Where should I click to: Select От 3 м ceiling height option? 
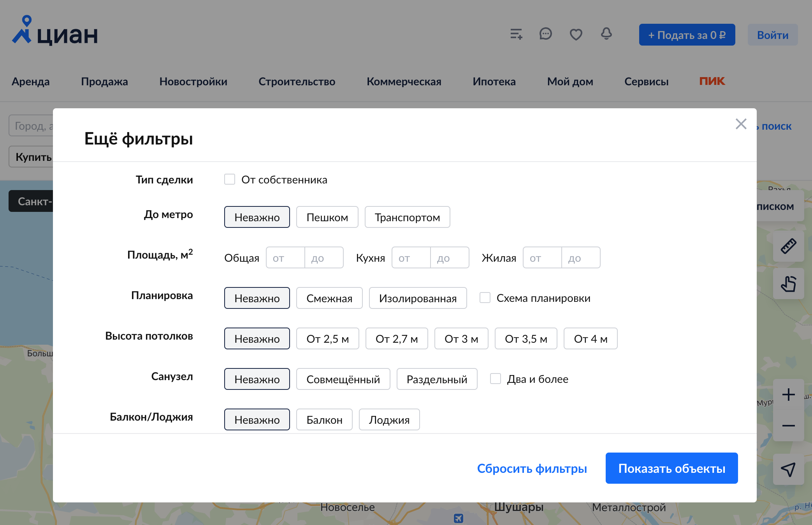[461, 338]
